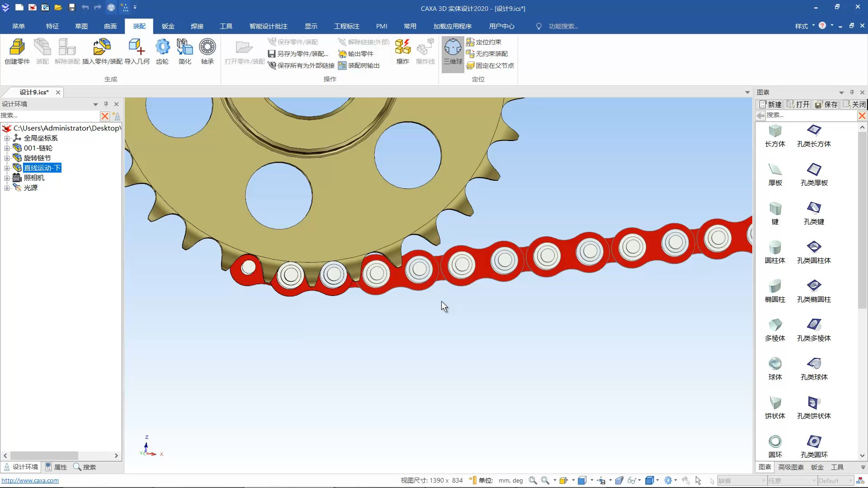Open the 设计环境 panel options arrow
The height and width of the screenshot is (488, 868).
[x=95, y=104]
